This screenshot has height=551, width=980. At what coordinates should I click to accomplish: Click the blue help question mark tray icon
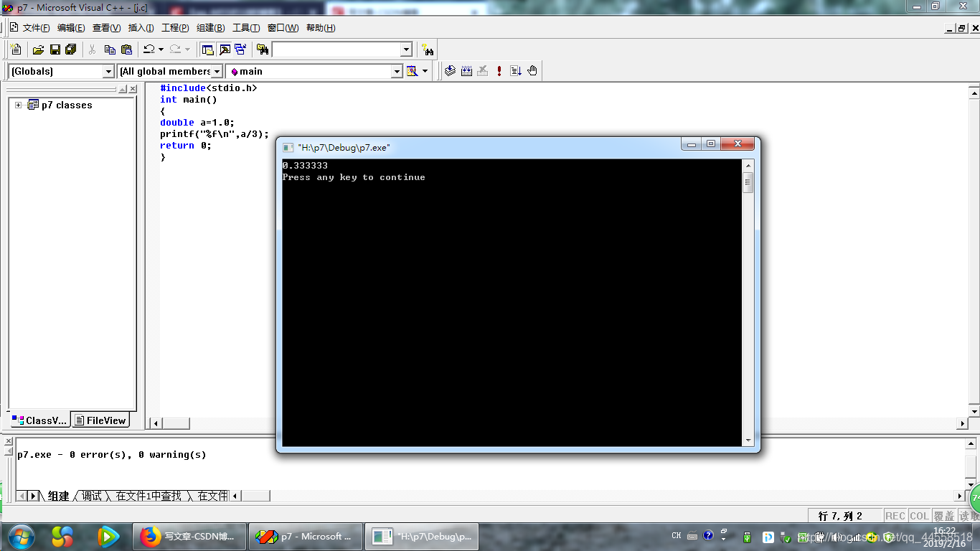[708, 535]
